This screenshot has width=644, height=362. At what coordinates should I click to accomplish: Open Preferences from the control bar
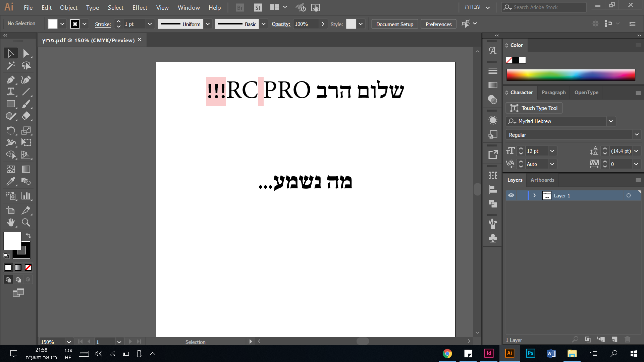438,24
